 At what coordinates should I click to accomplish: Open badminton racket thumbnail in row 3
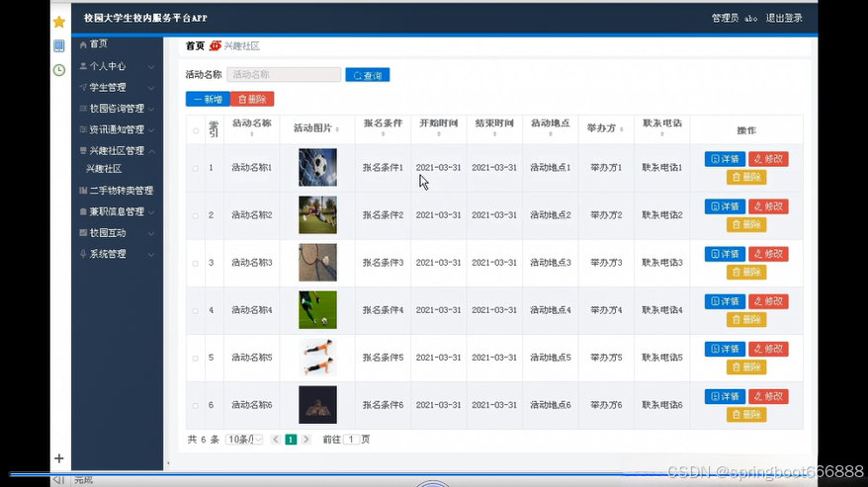tap(317, 263)
